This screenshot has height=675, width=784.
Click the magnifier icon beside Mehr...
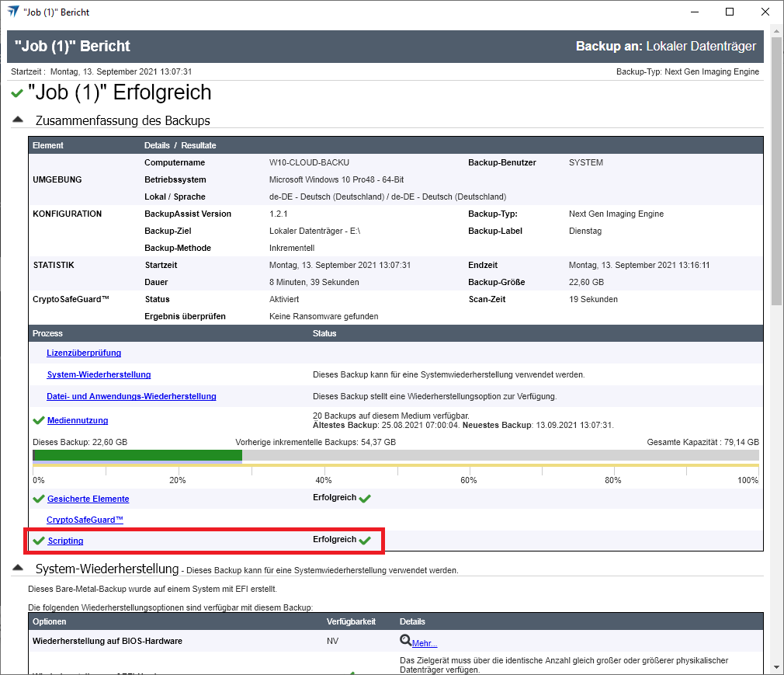(x=405, y=642)
